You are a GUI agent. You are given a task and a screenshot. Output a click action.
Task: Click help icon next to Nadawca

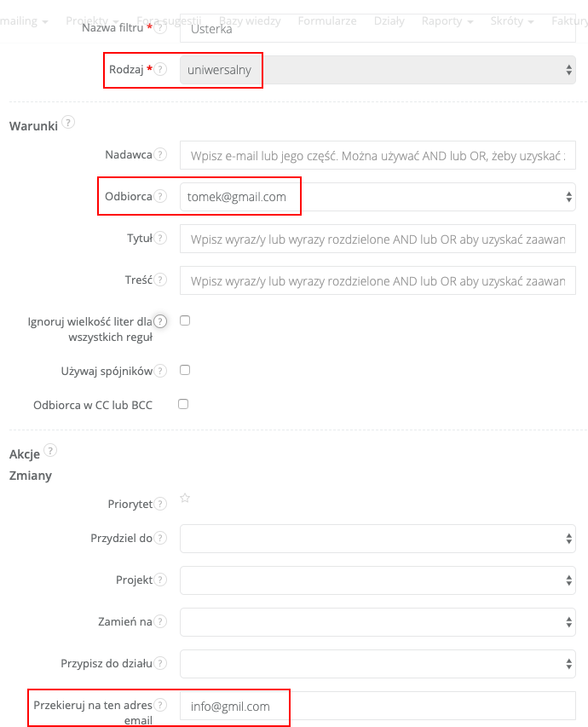(x=161, y=155)
